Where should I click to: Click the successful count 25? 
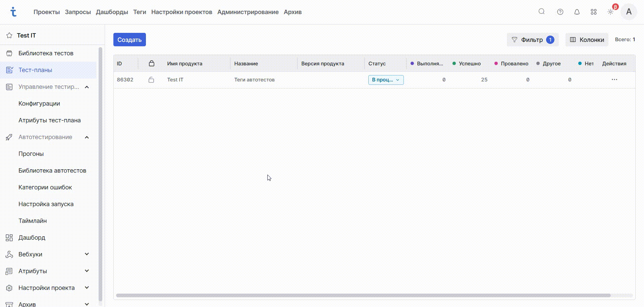484,80
